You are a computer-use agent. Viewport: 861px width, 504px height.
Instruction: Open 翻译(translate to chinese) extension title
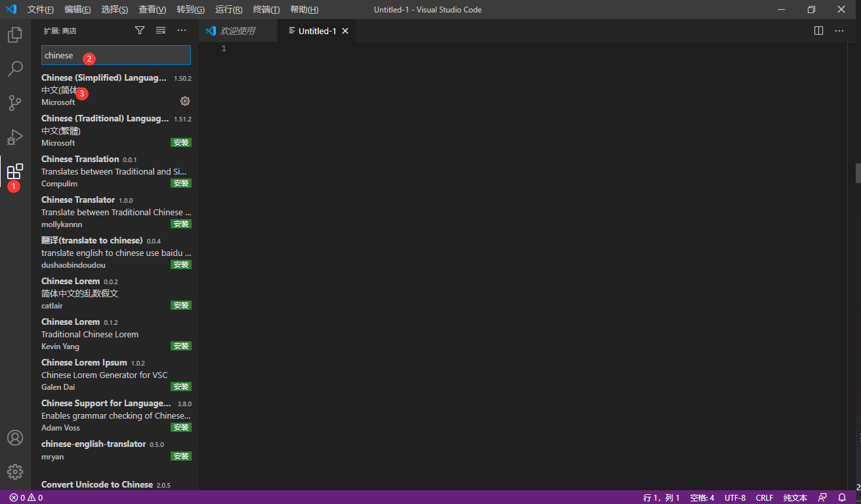[92, 240]
